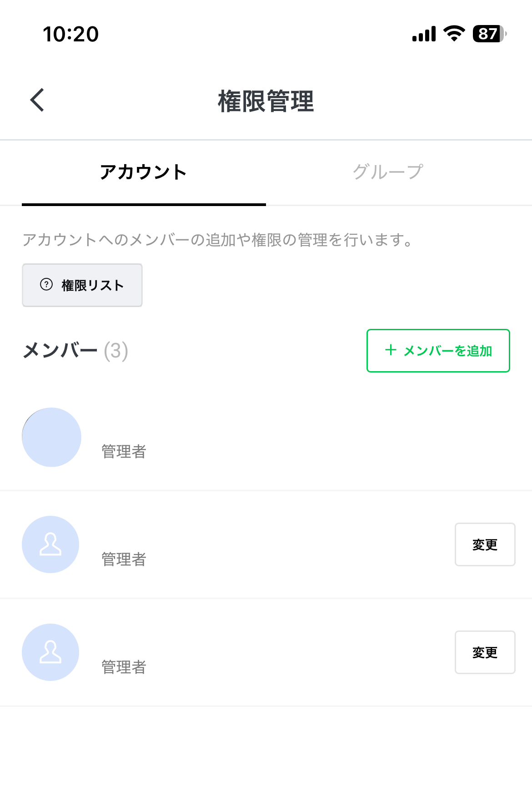Tap the back arrow in the header
Viewport: 532px width, 796px height.
click(37, 100)
